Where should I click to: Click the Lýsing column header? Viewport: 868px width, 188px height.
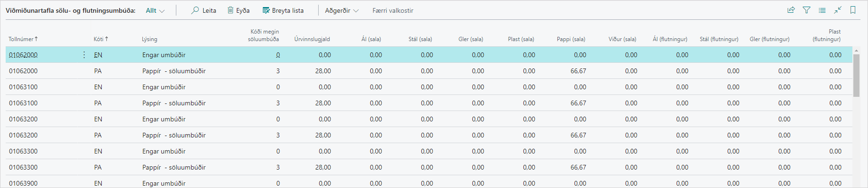click(150, 39)
